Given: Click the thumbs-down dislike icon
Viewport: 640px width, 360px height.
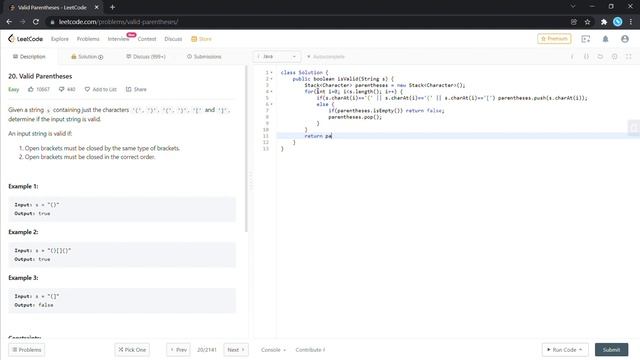Looking at the screenshot, I should pyautogui.click(x=61, y=89).
